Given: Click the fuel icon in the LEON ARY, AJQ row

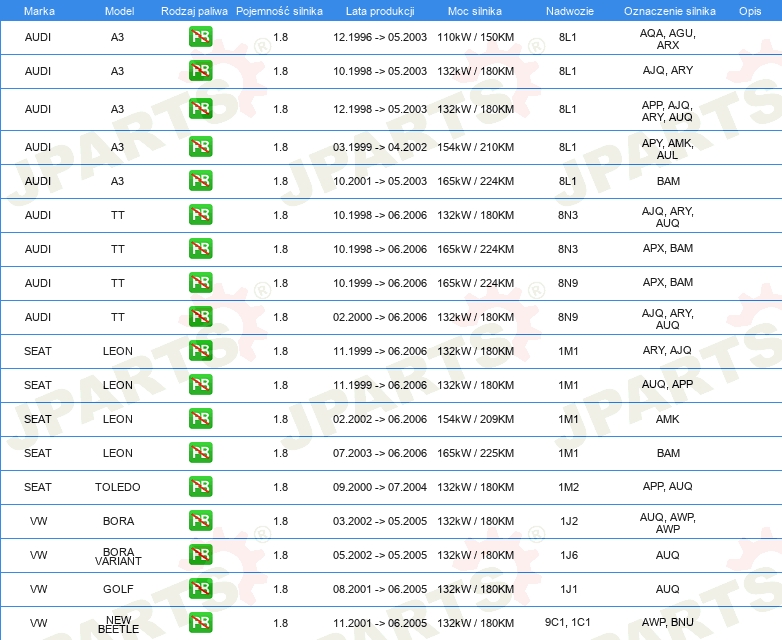Looking at the screenshot, I should 200,350.
